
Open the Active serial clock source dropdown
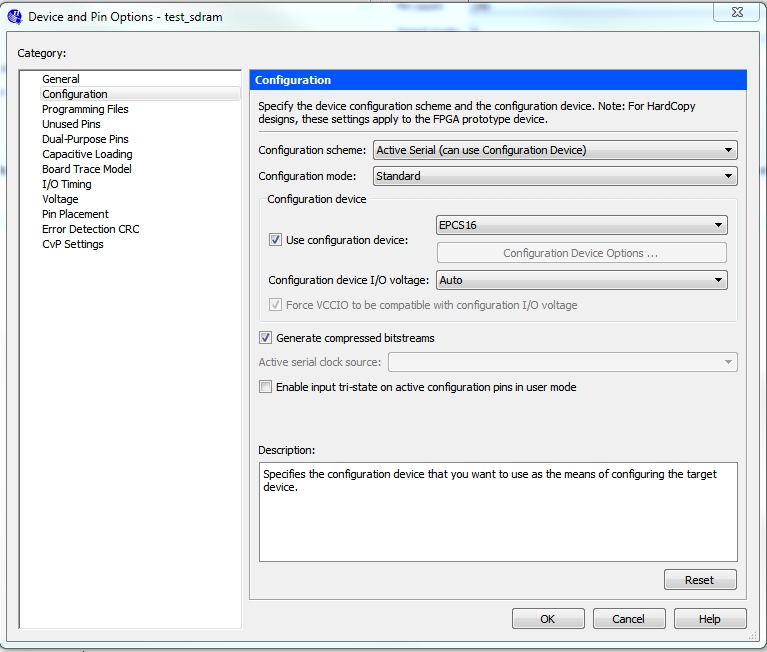coord(563,362)
